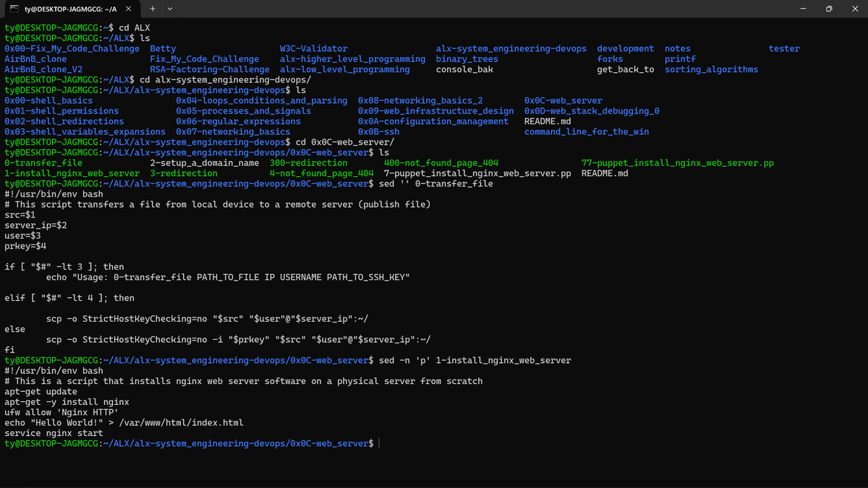Click the 'service nginx start' line
868x488 pixels.
(x=54, y=434)
